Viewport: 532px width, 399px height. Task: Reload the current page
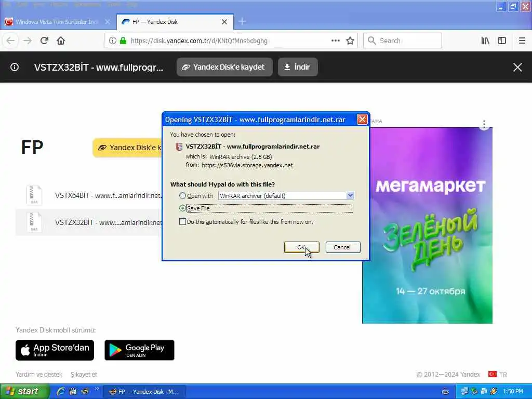point(44,41)
